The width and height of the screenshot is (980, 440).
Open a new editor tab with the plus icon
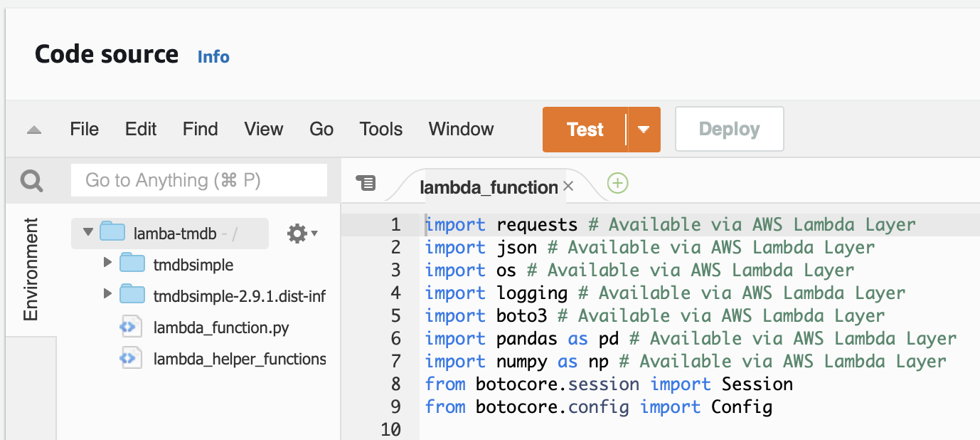click(617, 183)
